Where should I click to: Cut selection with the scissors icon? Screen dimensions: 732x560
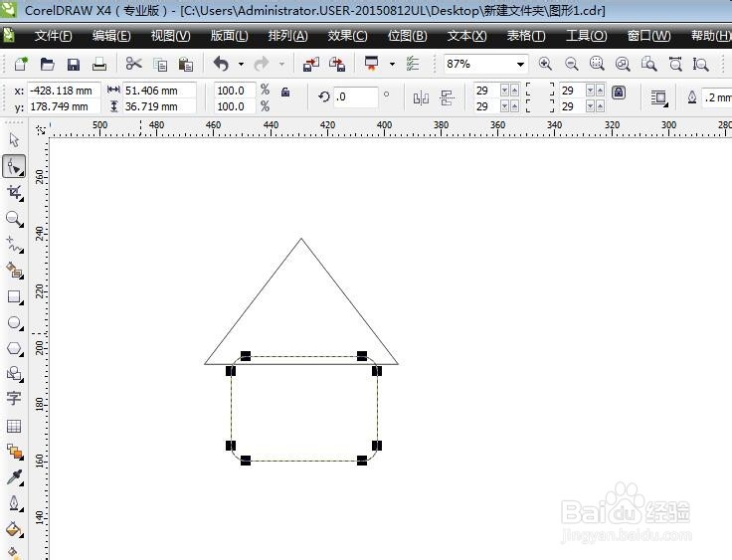[133, 64]
